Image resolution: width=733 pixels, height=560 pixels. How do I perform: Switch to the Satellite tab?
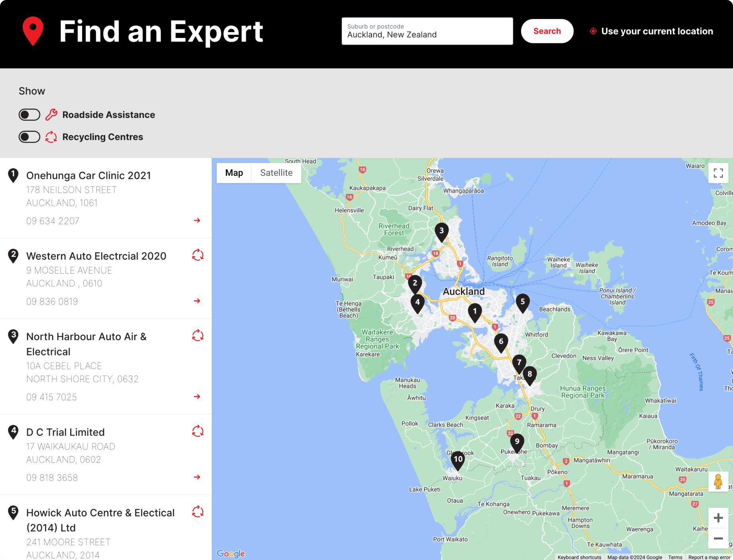(x=276, y=173)
